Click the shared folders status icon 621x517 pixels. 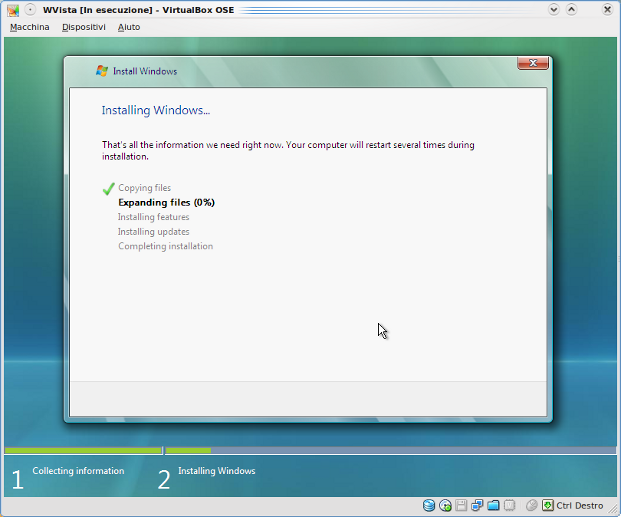pos(493,505)
